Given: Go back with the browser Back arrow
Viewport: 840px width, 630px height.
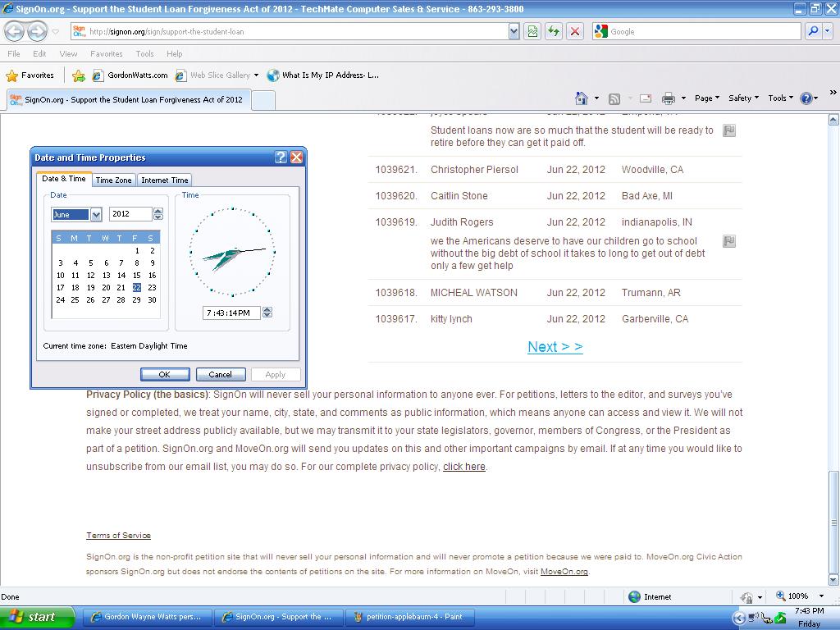Looking at the screenshot, I should [x=15, y=31].
